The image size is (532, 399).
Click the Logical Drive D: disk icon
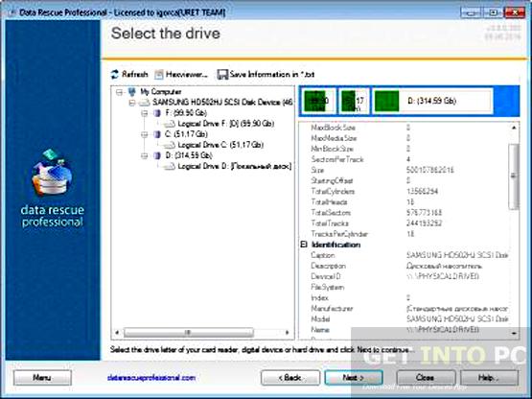pos(170,166)
